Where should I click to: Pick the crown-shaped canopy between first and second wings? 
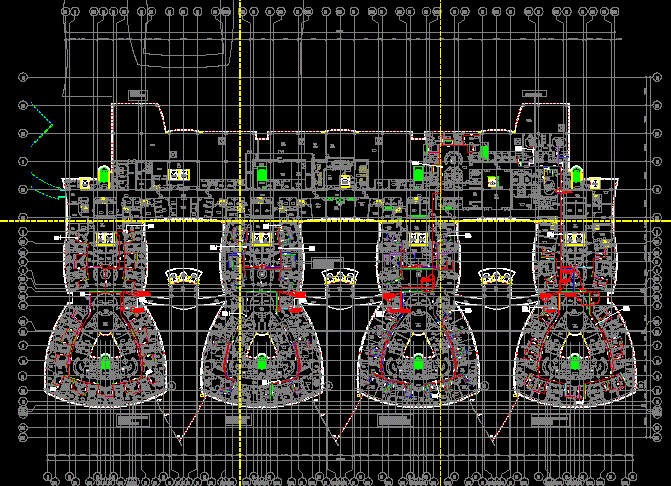point(183,276)
